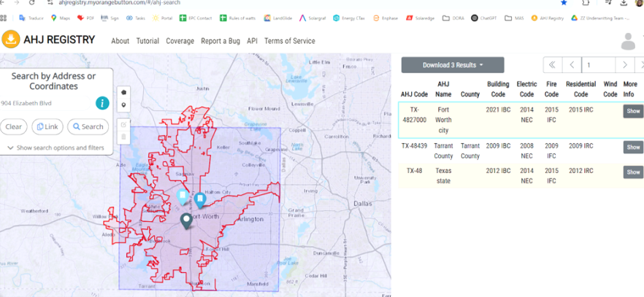
Task: Show more info for Fort Worth city
Action: coord(633,111)
